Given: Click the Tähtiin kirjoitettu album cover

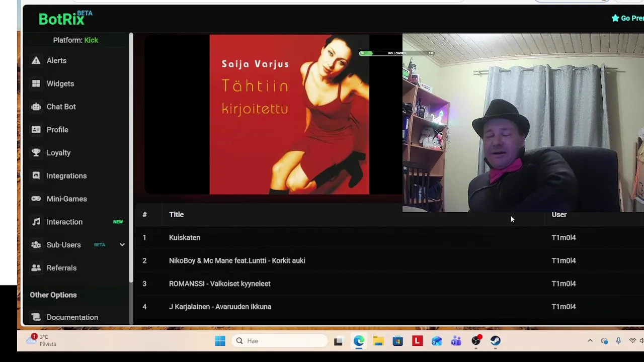Looking at the screenshot, I should pos(289,114).
